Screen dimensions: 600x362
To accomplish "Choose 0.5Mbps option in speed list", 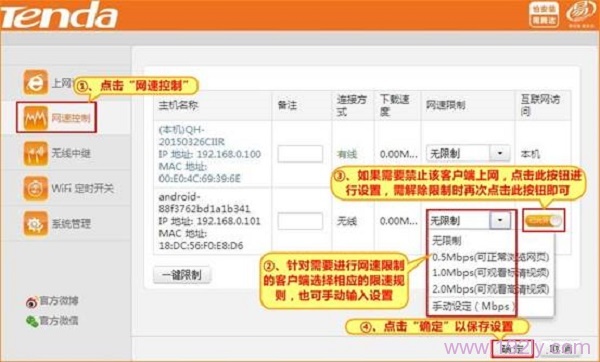I will tap(491, 257).
